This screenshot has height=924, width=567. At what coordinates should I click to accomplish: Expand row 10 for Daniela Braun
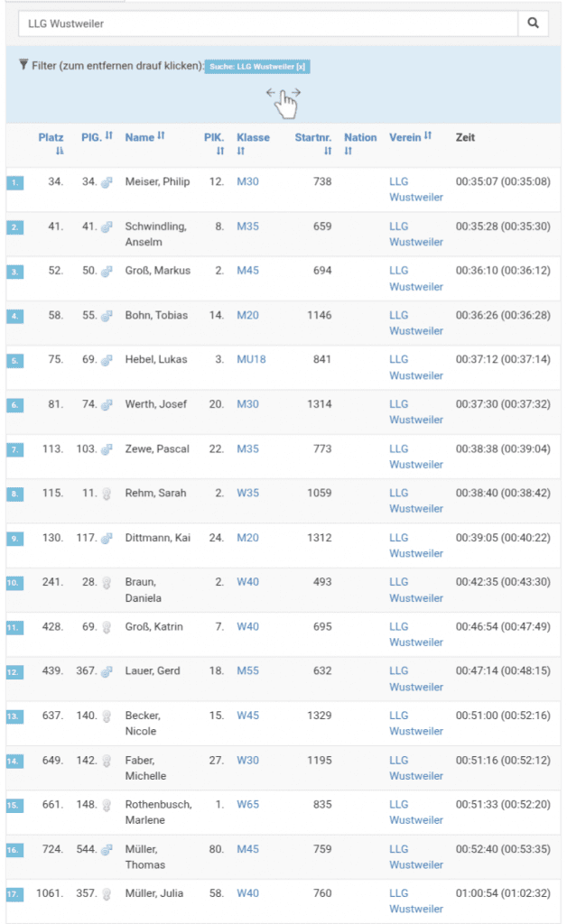15,583
